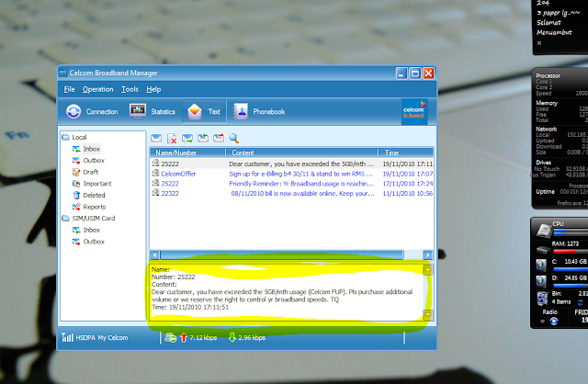Sort by Name/Number column header
Screen dimensions: 588x384
coord(187,152)
